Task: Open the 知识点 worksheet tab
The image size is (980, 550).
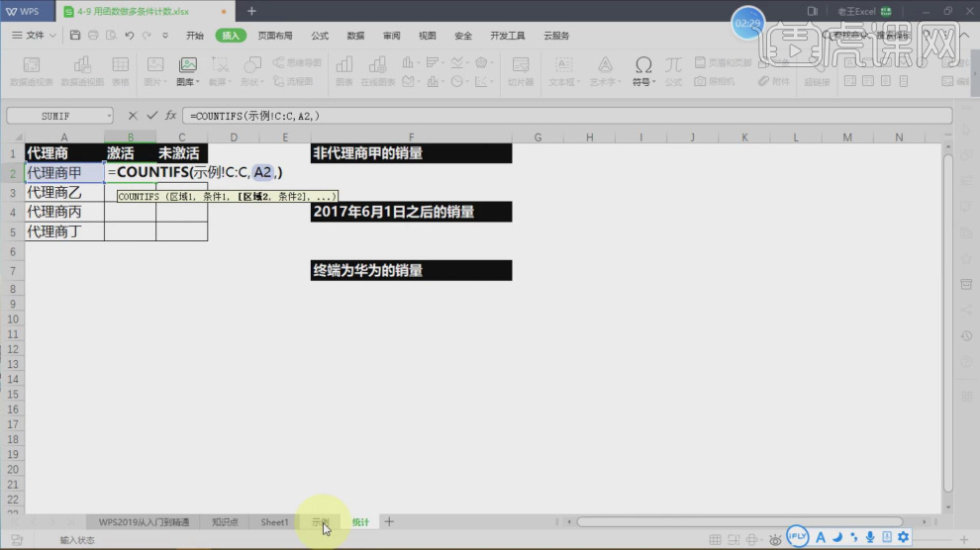Action: pos(225,522)
